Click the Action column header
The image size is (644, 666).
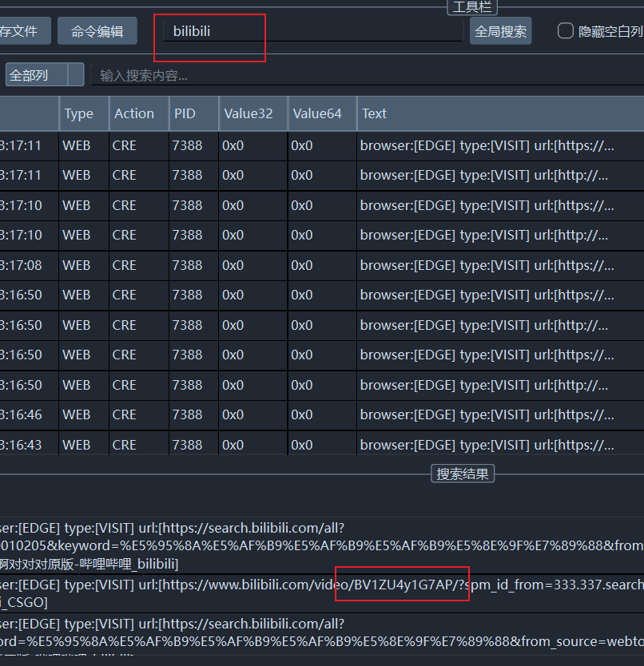139,113
